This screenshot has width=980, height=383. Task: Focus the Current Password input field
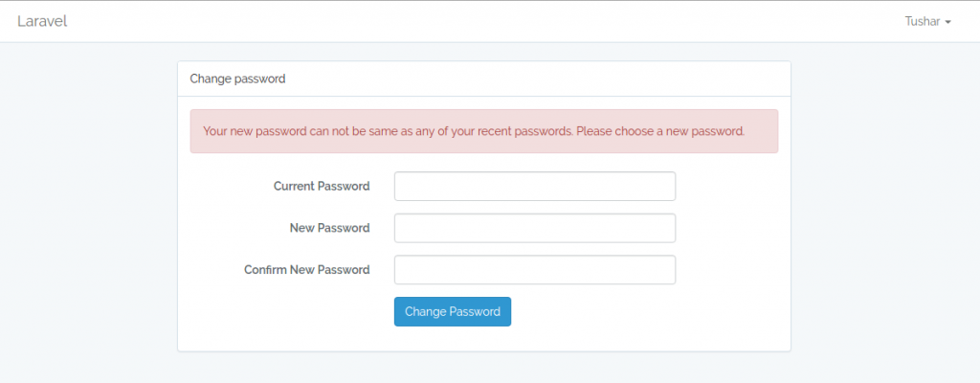pyautogui.click(x=534, y=187)
